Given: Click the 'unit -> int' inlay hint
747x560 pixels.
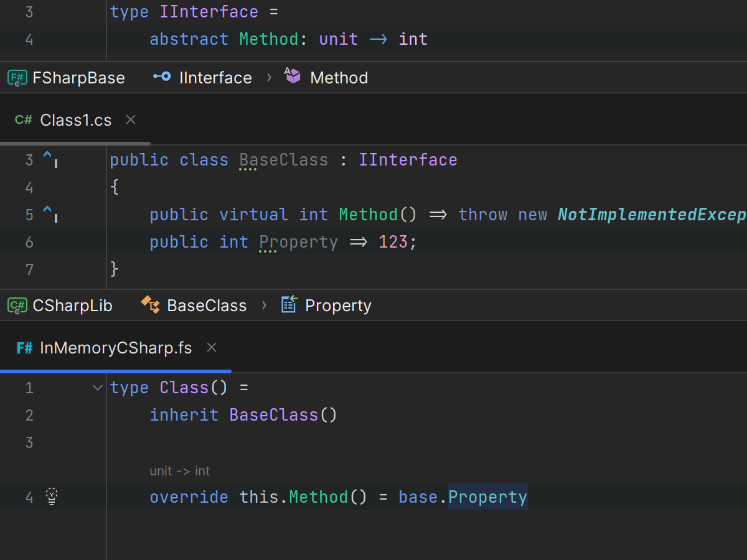Looking at the screenshot, I should tap(179, 471).
